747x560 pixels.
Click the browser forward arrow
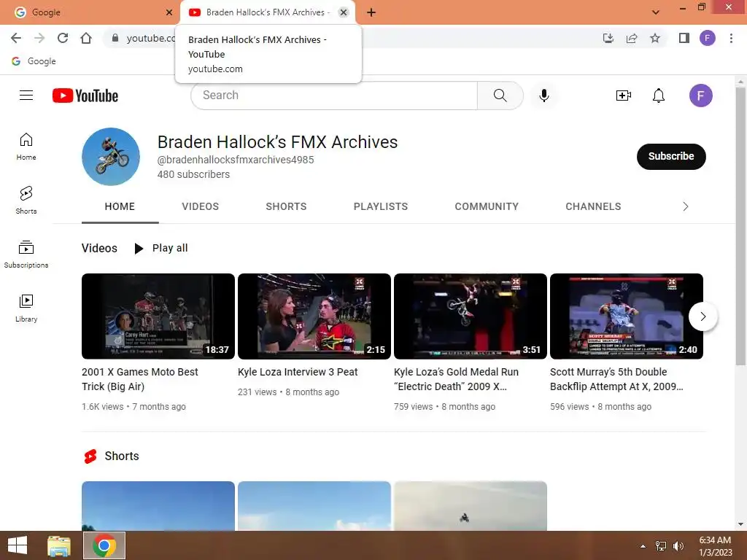(39, 38)
